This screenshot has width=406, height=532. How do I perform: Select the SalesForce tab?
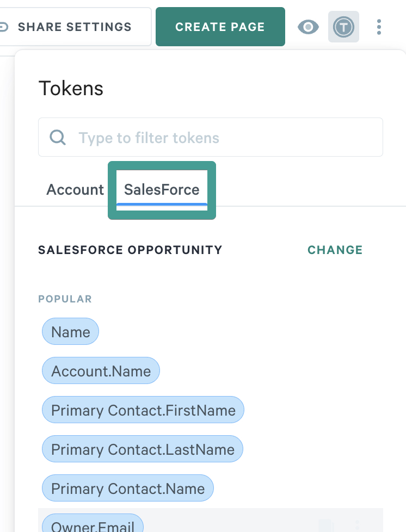[x=162, y=190]
